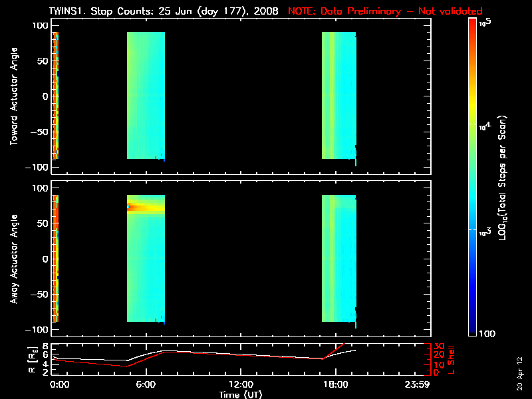Screen dimensions: 532x399
Task: Click the 6:00 data block in the Toward panel
Action: click(x=146, y=95)
